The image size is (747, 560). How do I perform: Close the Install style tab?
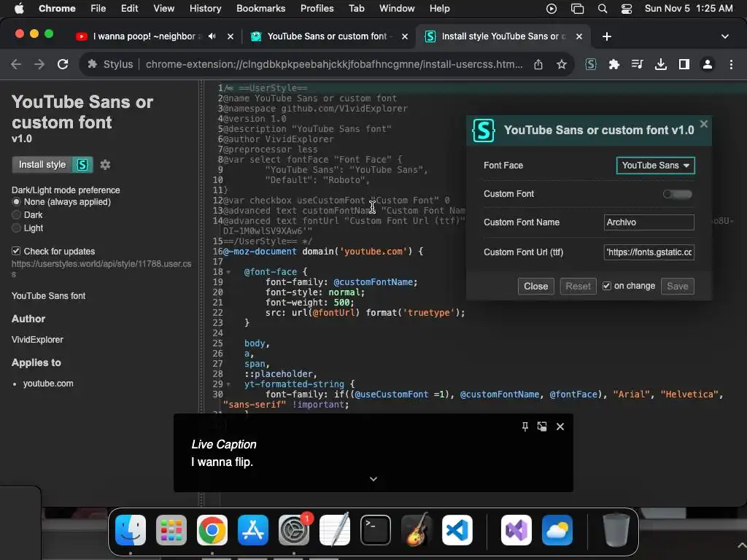click(x=579, y=36)
